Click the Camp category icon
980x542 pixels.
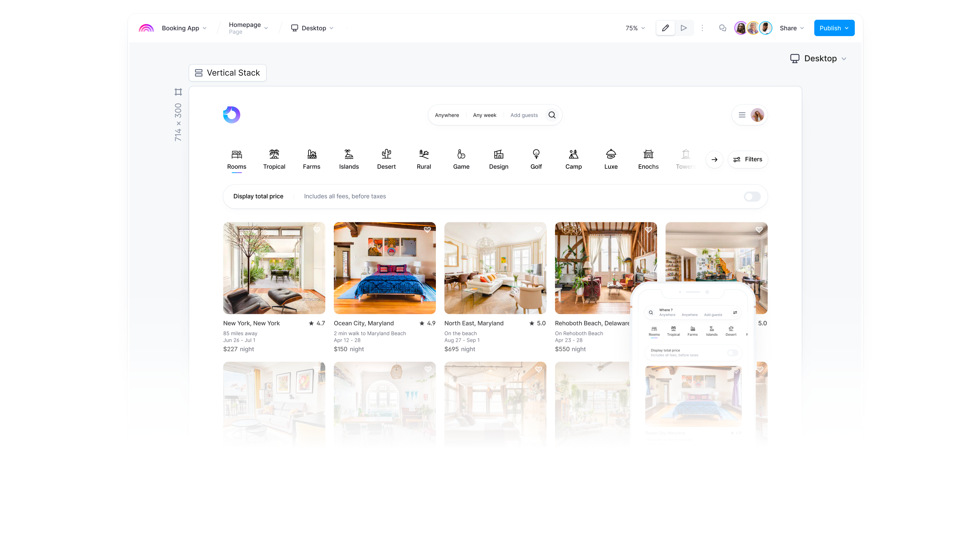point(573,154)
